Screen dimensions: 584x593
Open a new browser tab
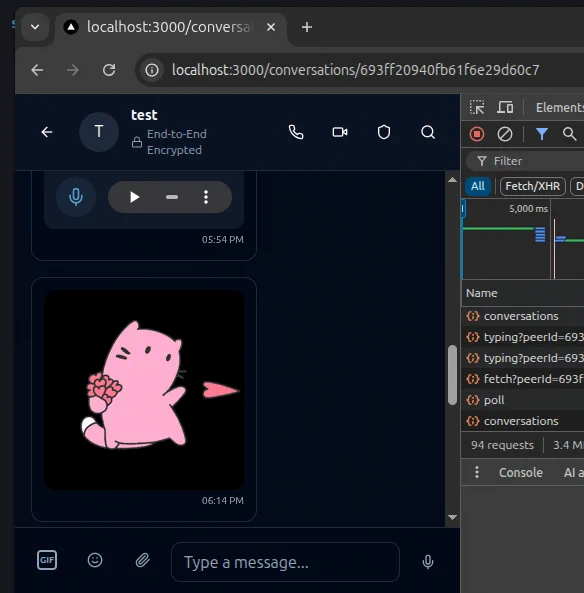coord(307,27)
